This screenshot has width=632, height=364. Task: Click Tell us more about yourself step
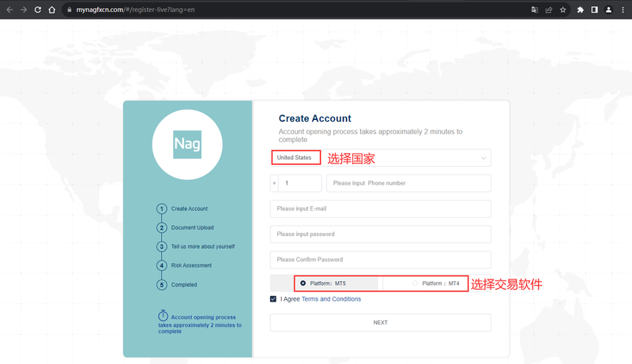point(203,246)
